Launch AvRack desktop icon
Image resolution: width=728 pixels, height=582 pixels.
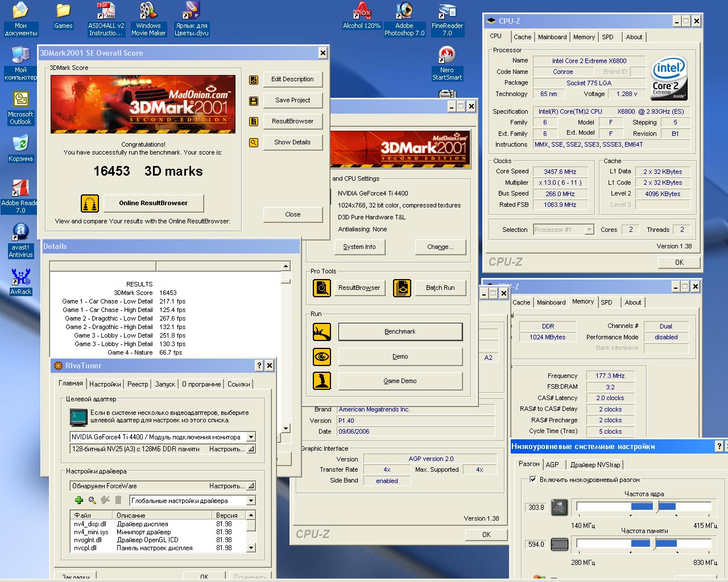tap(20, 281)
